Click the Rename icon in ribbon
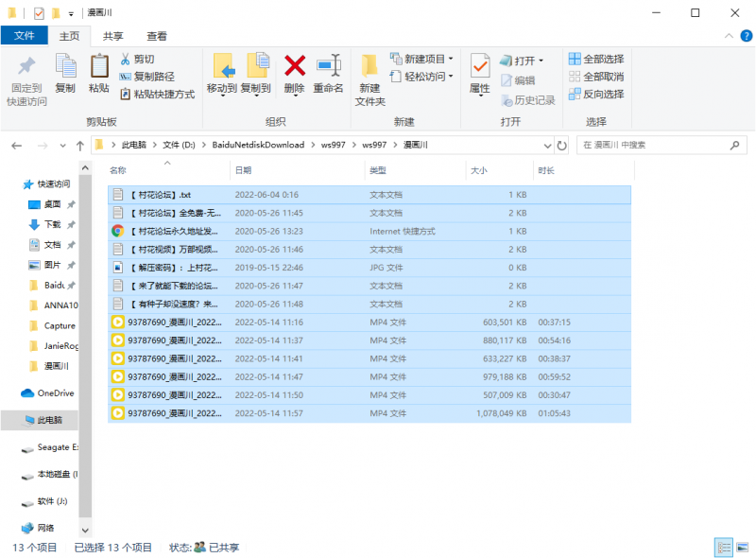The width and height of the screenshot is (756, 558). pos(328,67)
